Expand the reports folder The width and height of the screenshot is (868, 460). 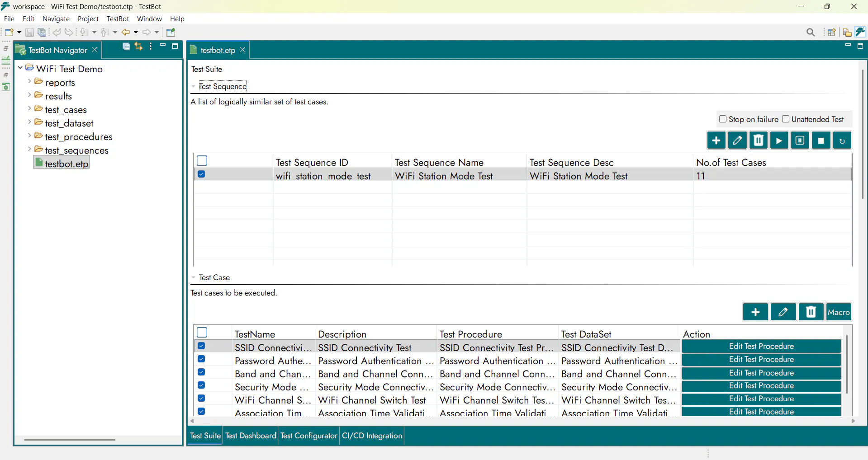(x=29, y=81)
